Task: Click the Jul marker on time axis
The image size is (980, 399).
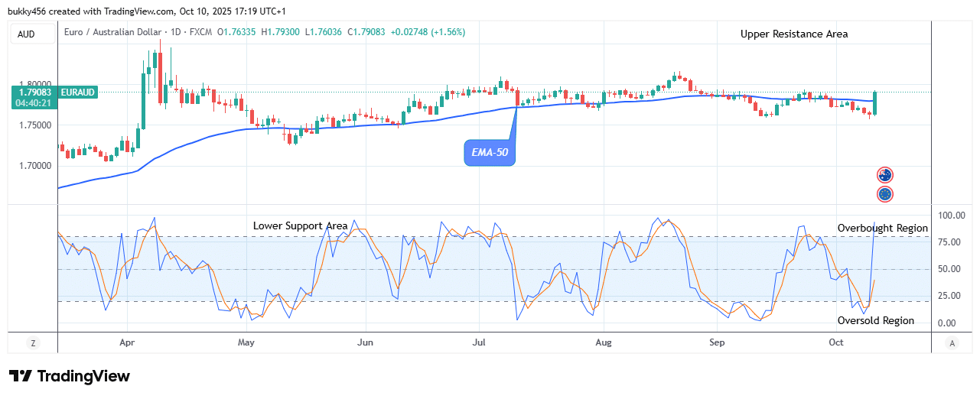Action: point(480,343)
